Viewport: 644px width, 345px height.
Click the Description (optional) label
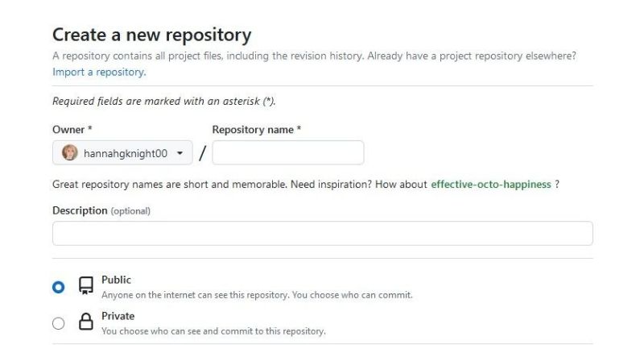click(101, 210)
